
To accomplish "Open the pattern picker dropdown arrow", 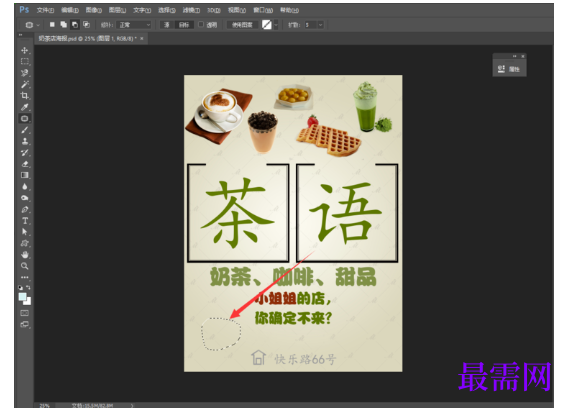I will click(x=276, y=25).
